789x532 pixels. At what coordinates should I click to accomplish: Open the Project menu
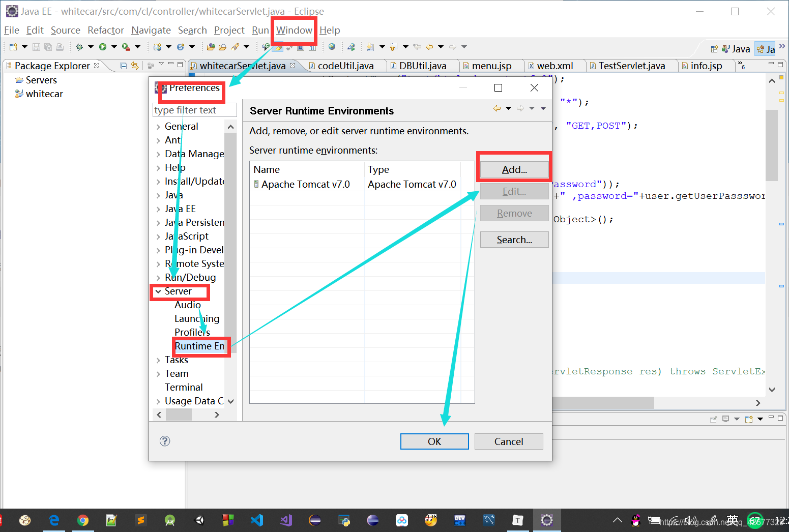click(x=229, y=31)
